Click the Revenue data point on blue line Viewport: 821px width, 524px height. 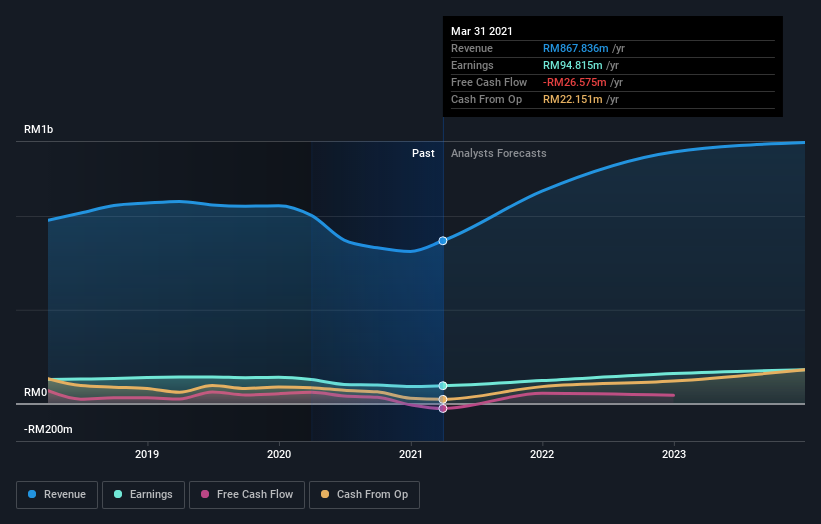[x=443, y=241]
